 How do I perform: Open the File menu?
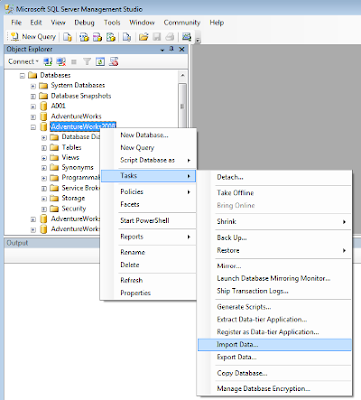pos(16,23)
